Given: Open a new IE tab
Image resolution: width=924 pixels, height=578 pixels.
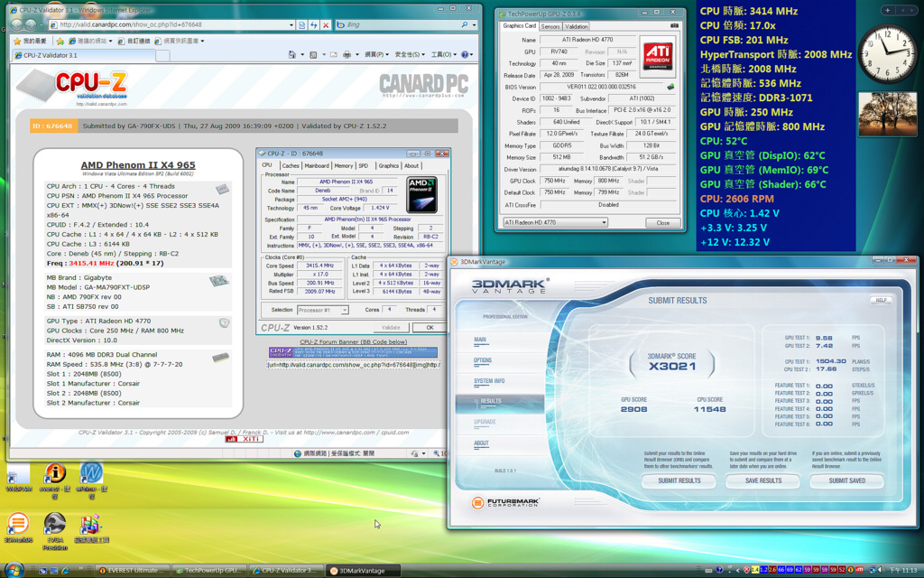Looking at the screenshot, I should (x=162, y=55).
